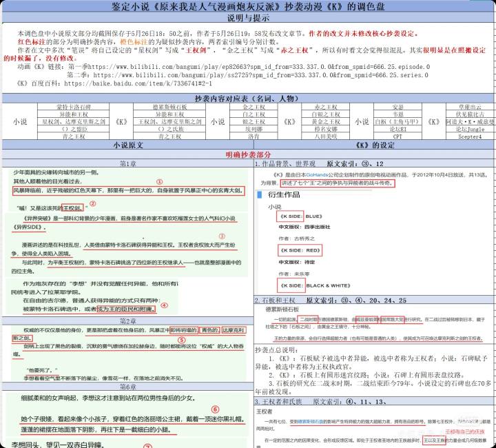
Task: Click the novel quote “他要死了。”
Action: [x=42, y=370]
